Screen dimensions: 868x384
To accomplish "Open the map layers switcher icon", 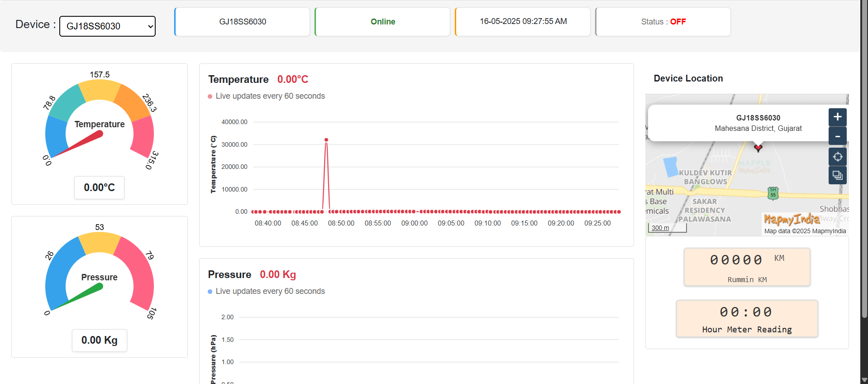I will click(837, 175).
